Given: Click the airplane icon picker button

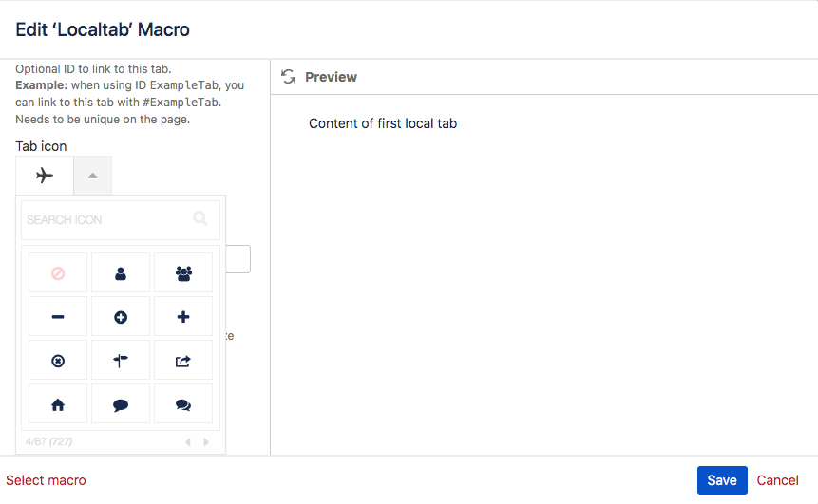Looking at the screenshot, I should click(45, 176).
